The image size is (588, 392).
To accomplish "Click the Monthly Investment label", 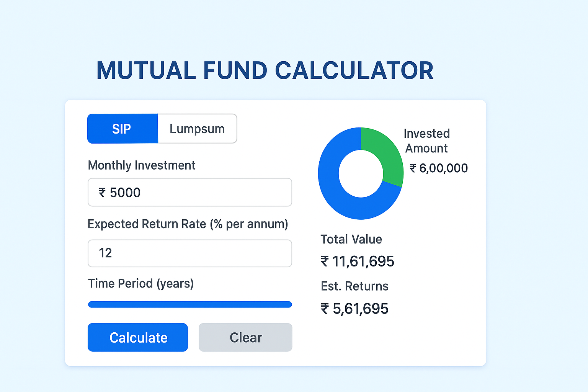I will click(142, 165).
